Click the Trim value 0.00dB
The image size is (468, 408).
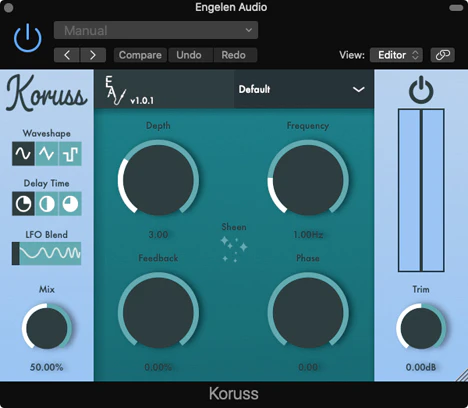pyautogui.click(x=421, y=367)
